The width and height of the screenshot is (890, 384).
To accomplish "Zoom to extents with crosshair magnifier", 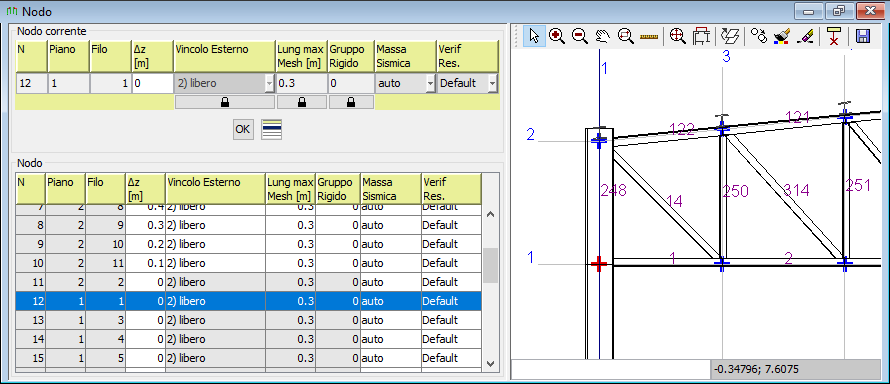I will (676, 36).
